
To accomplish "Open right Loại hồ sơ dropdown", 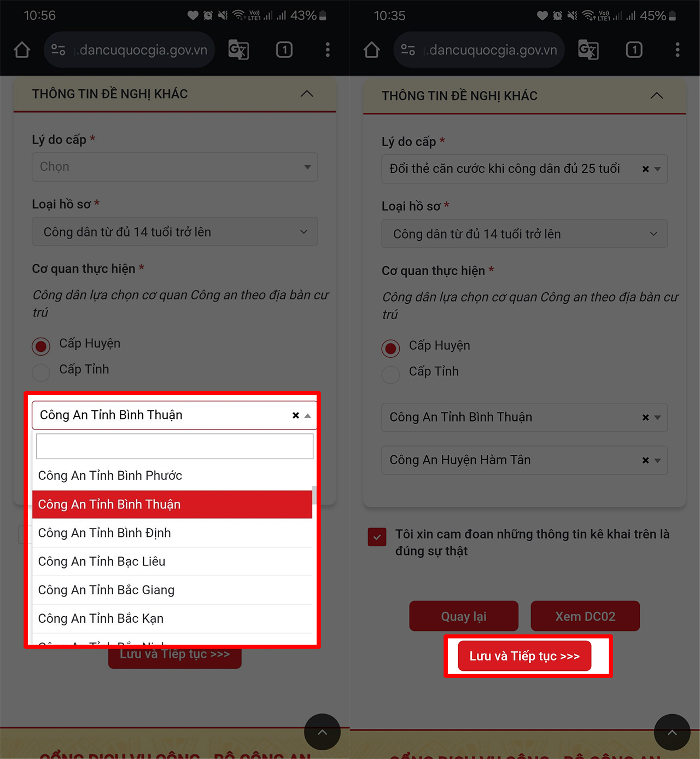I will click(x=524, y=234).
